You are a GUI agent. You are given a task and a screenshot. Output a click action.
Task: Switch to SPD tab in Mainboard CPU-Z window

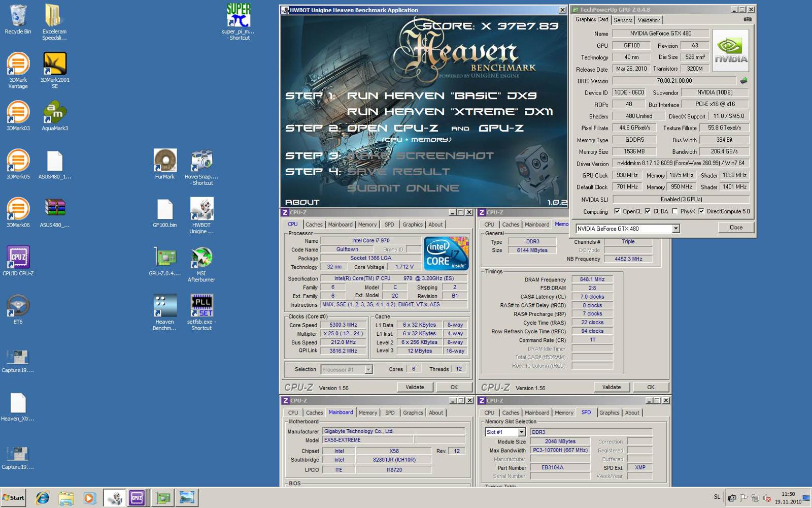coord(389,413)
